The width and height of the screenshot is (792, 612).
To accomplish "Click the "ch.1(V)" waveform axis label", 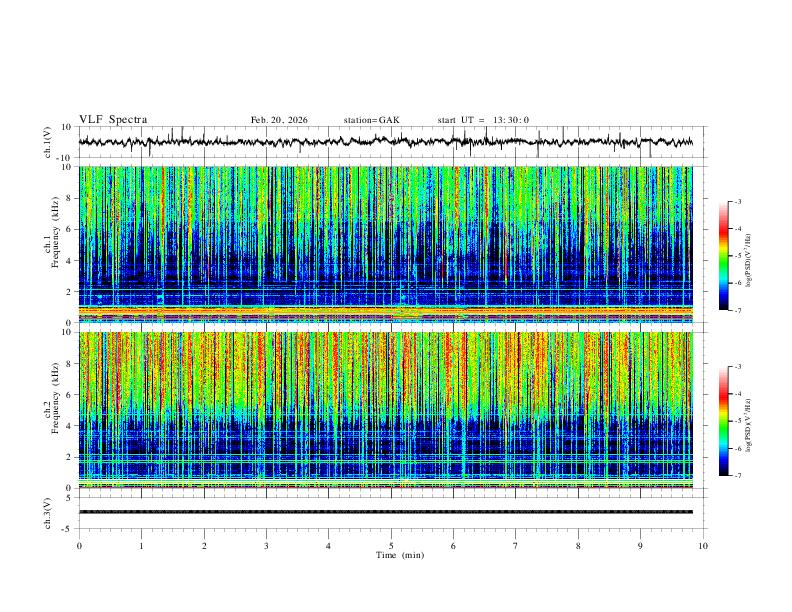I will tap(48, 142).
